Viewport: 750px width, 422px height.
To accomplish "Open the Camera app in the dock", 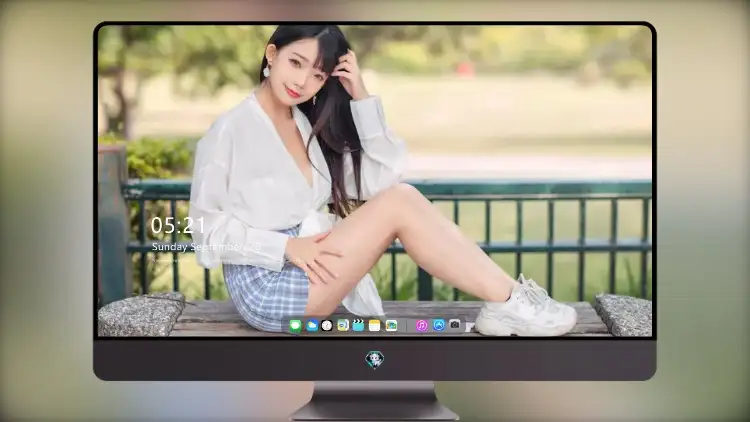I will point(455,324).
